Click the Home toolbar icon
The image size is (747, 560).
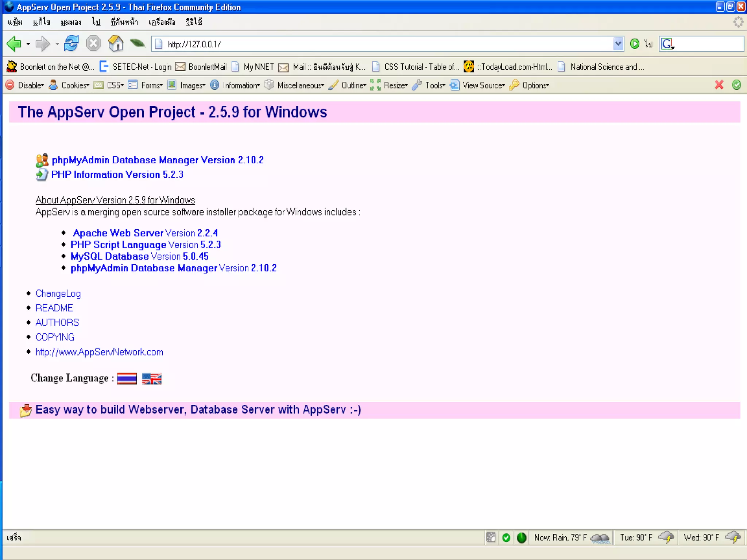116,44
